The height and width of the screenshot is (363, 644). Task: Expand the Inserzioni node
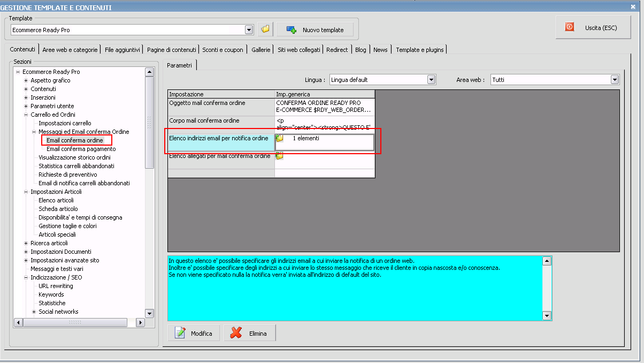pyautogui.click(x=26, y=97)
